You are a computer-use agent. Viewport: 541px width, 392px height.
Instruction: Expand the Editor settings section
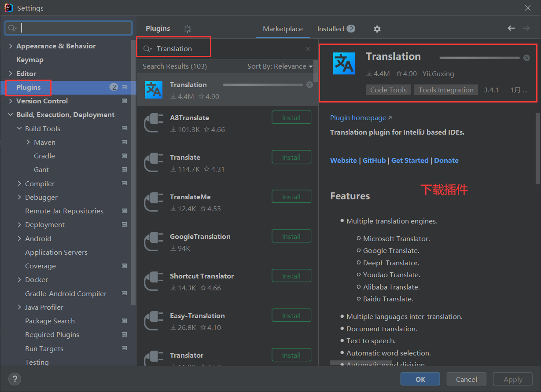tap(11, 73)
